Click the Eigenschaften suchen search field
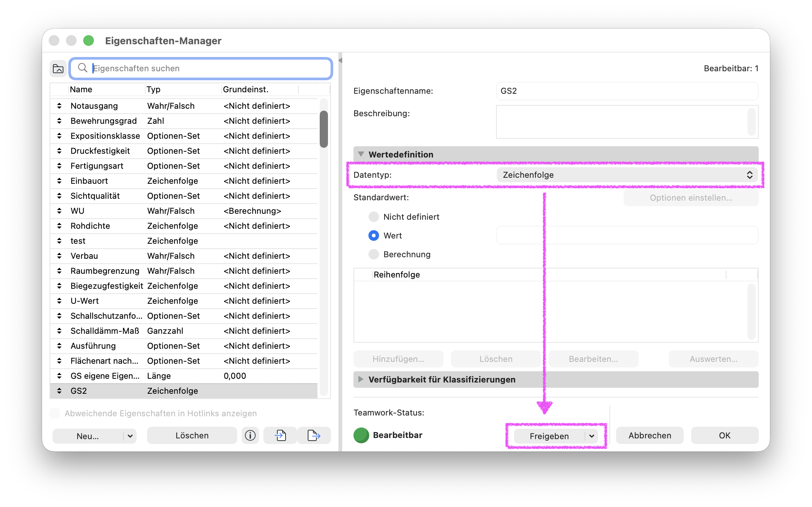The width and height of the screenshot is (812, 507). pos(201,68)
